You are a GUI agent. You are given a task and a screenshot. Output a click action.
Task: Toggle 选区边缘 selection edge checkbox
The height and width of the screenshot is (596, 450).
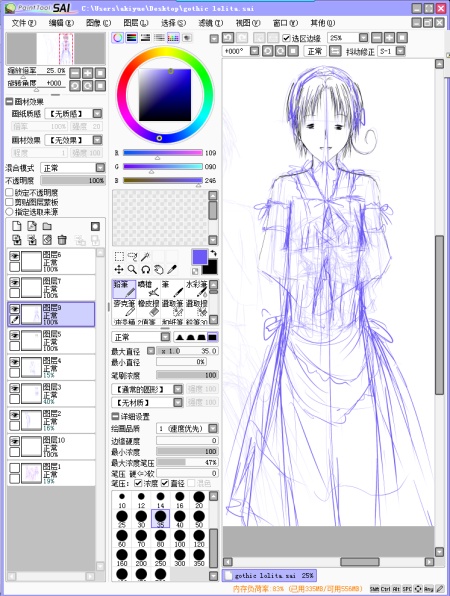286,38
